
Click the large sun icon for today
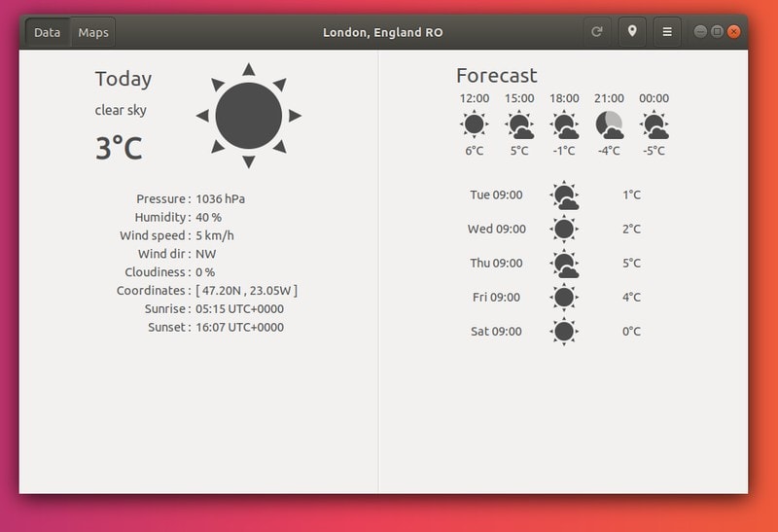248,116
